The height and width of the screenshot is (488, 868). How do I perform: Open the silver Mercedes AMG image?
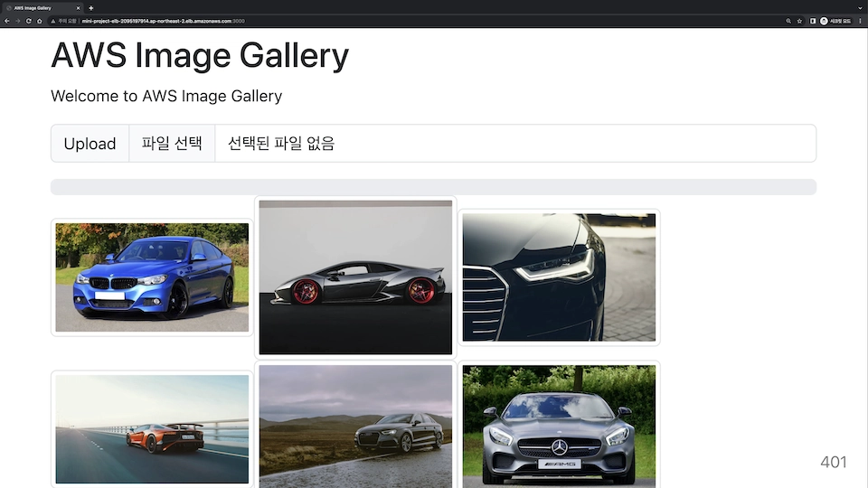point(559,425)
